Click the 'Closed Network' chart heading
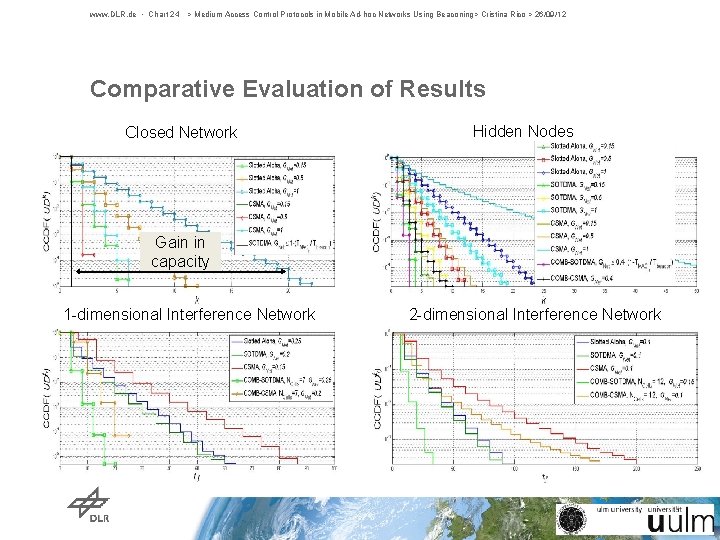720x540 pixels. coord(181,132)
